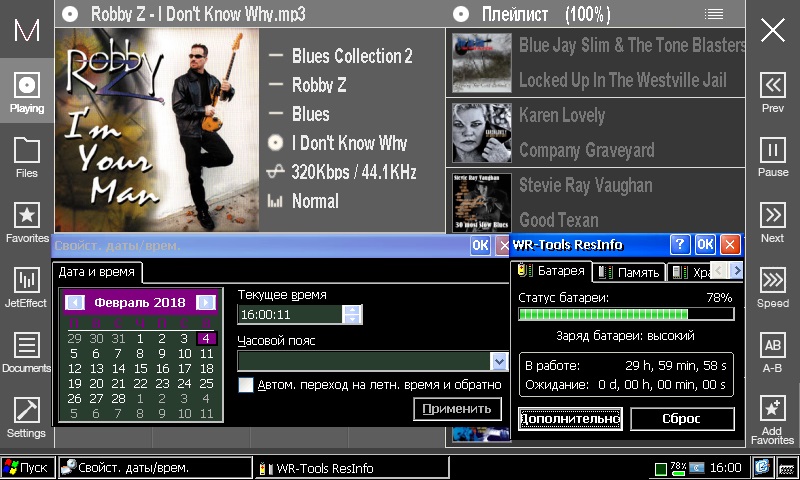Viewport: 800px width, 480px height.
Task: Open the player Settings icon
Action: 27,417
